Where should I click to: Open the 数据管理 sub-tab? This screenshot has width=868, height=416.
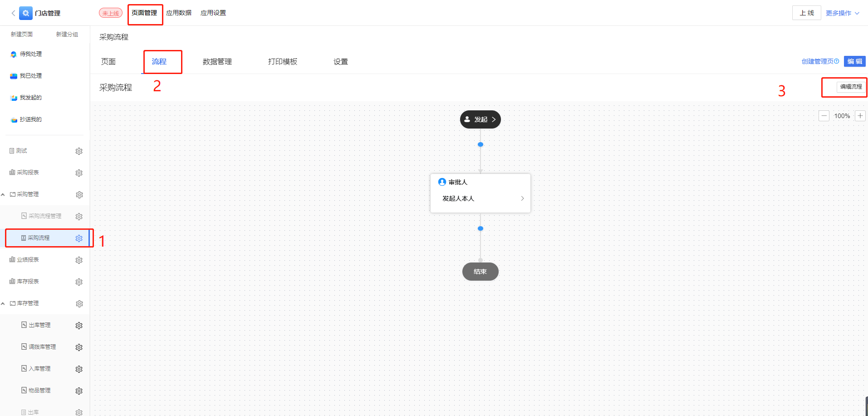[217, 62]
